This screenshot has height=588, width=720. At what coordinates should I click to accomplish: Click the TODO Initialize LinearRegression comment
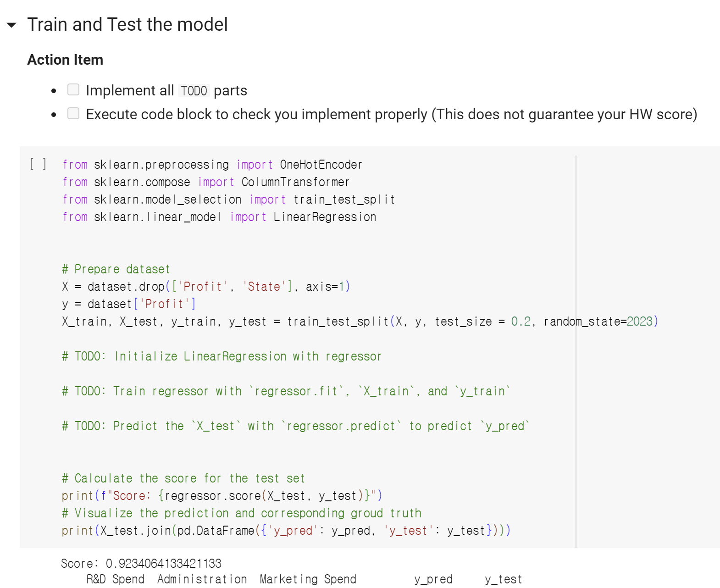(221, 356)
